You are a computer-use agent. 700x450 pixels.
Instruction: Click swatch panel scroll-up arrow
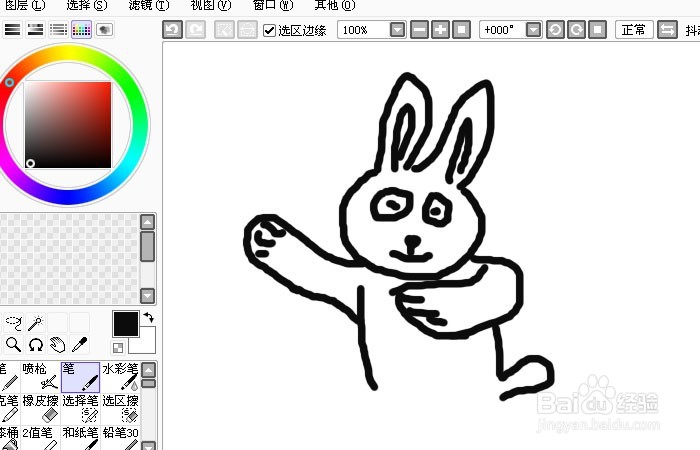148,222
